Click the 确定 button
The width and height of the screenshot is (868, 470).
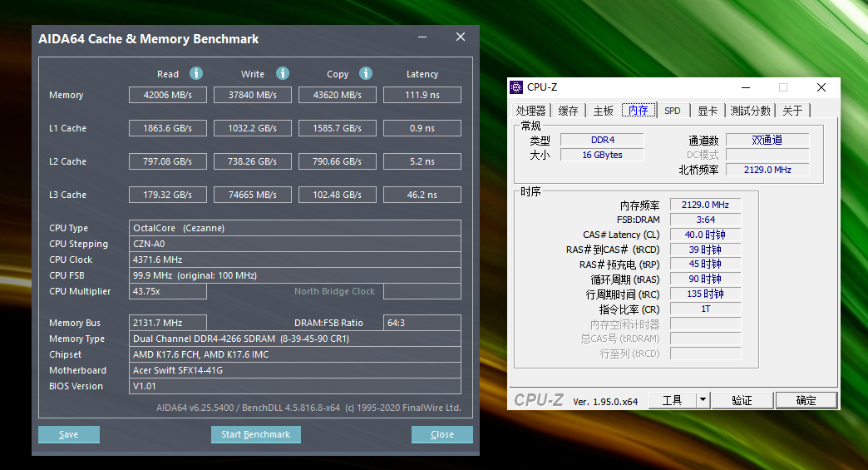click(806, 399)
